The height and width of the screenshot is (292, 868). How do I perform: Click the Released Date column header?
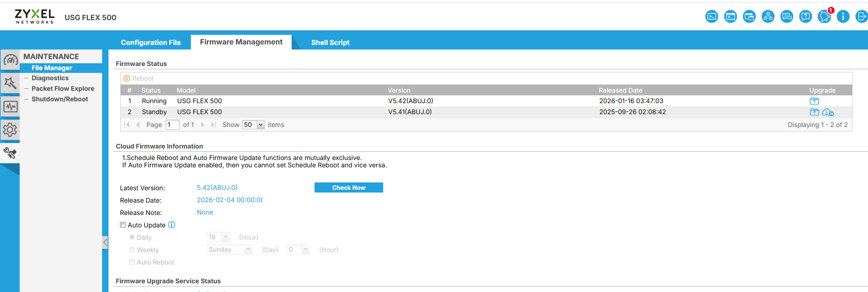click(620, 90)
